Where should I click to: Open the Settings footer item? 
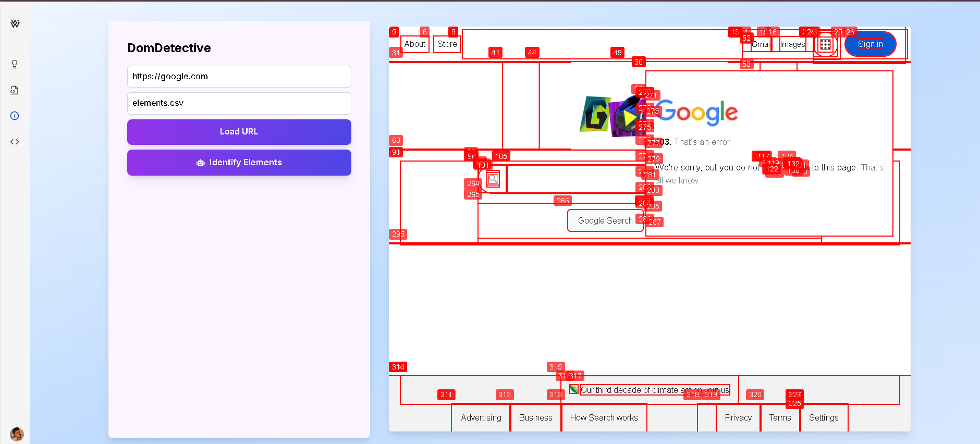click(824, 417)
